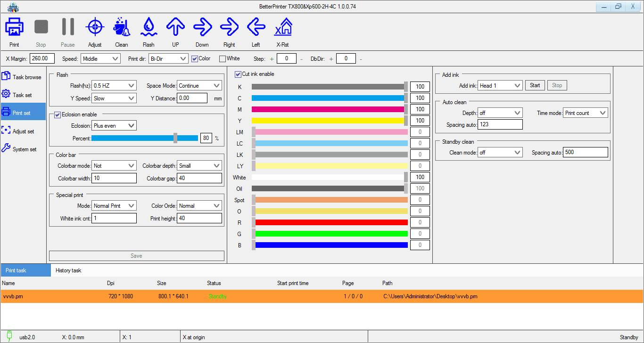Open the Print dir Bi-Dir dropdown

168,59
